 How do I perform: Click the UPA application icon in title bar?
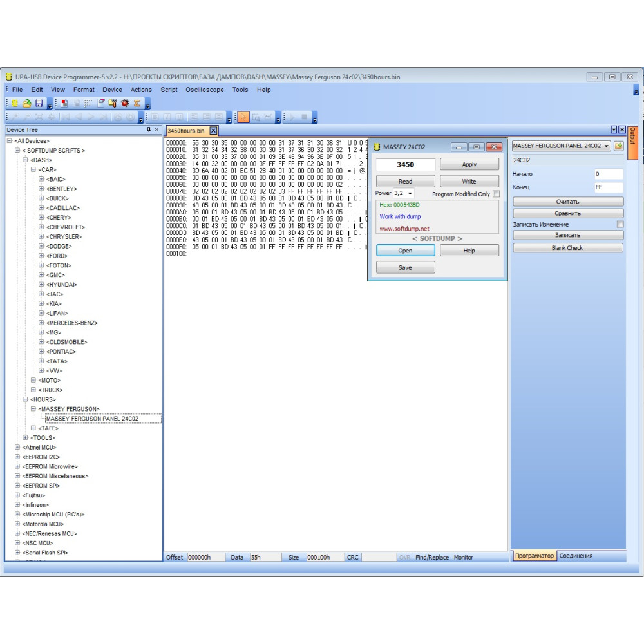[x=9, y=77]
